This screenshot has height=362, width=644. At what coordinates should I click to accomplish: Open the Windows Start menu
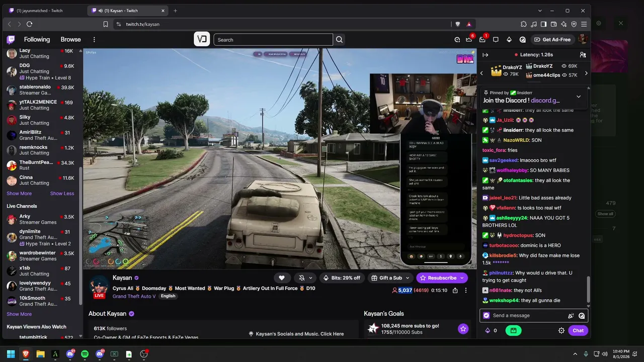[x=11, y=354]
